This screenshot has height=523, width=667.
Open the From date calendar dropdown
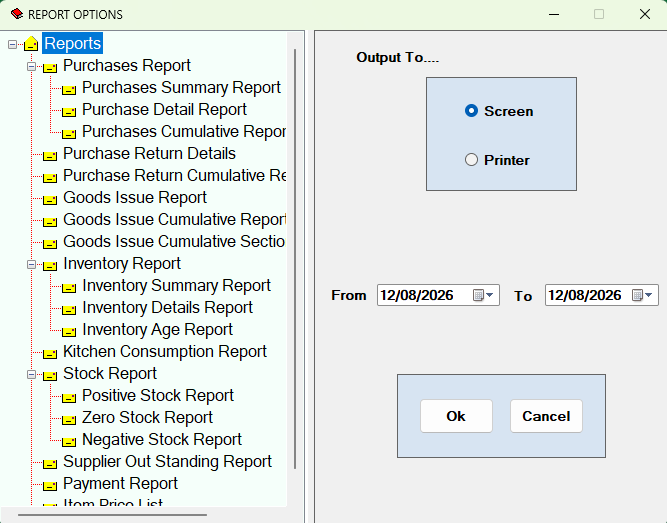click(x=484, y=295)
